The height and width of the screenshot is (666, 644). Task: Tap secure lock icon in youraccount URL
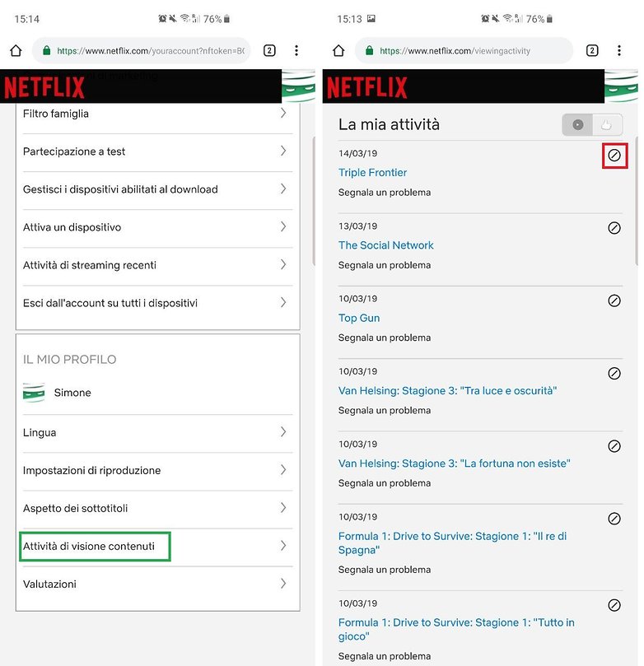tap(47, 50)
